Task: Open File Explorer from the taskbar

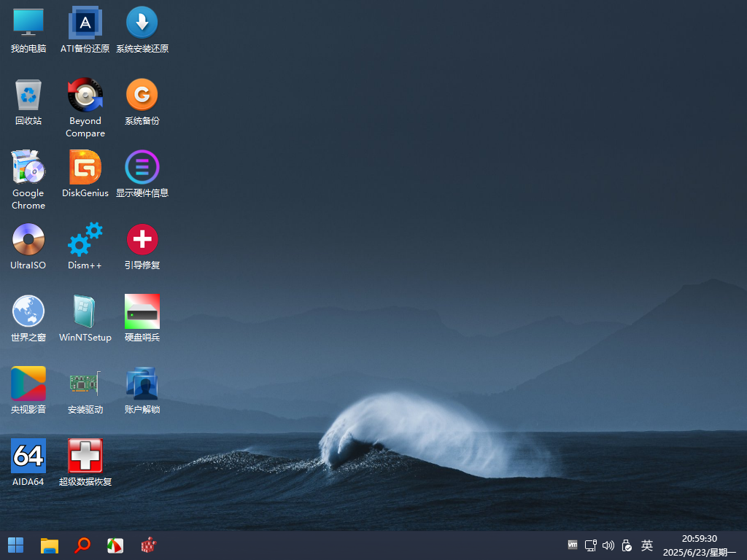Action: tap(49, 545)
